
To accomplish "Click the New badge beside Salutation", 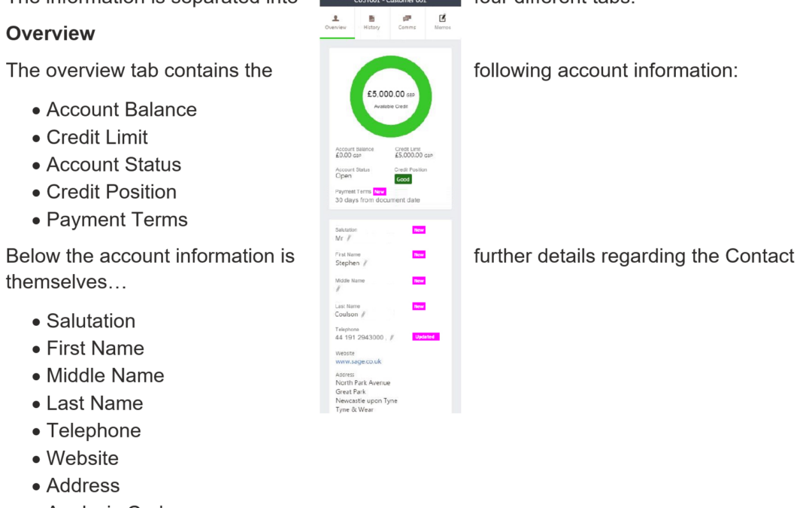I will point(419,230).
